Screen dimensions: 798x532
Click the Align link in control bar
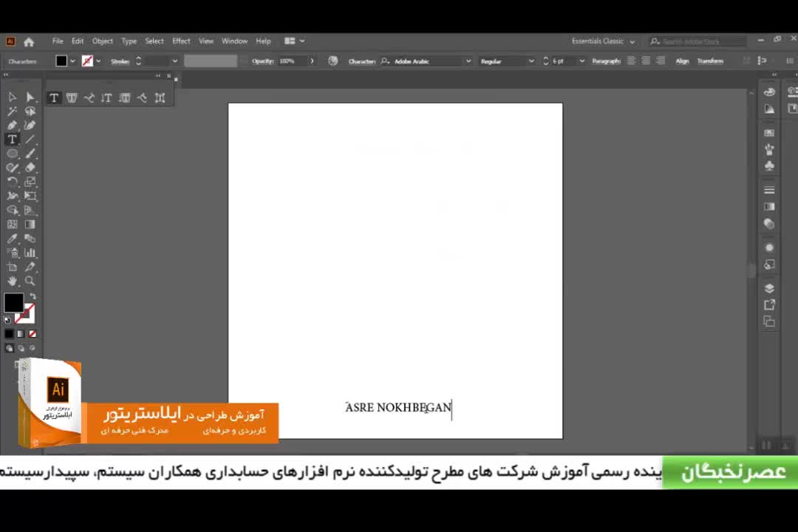coord(682,61)
